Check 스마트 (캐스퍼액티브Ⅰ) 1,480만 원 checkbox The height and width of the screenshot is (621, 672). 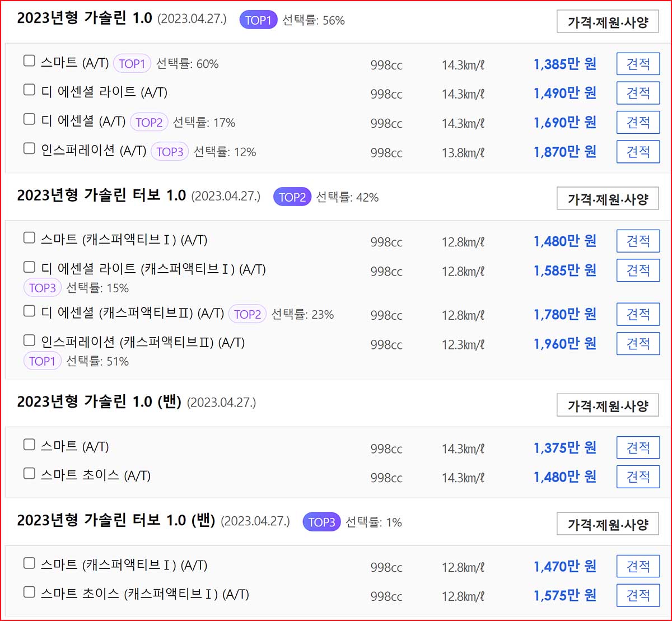click(x=29, y=238)
